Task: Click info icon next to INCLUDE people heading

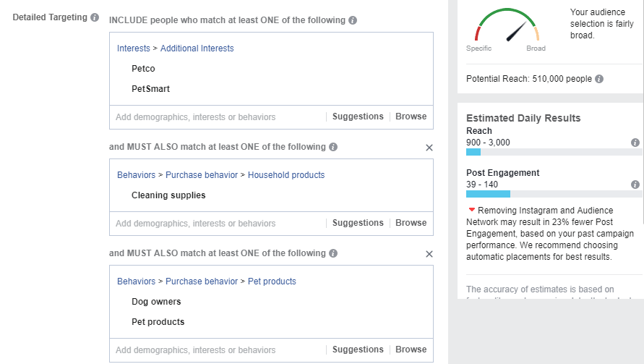Action: coord(353,20)
